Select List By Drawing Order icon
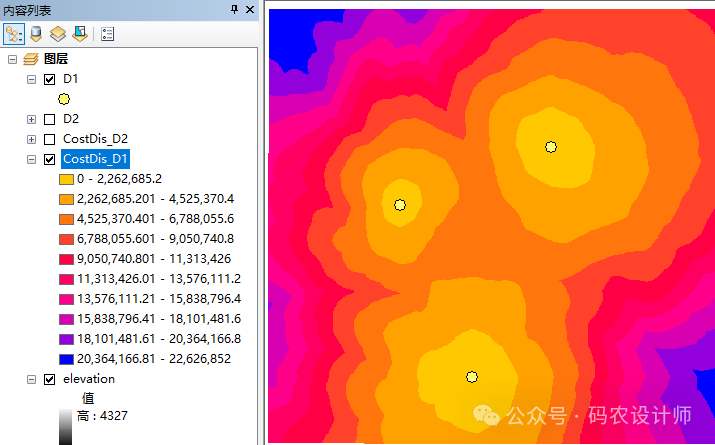Viewport: 715px width, 445px height. 14,33
